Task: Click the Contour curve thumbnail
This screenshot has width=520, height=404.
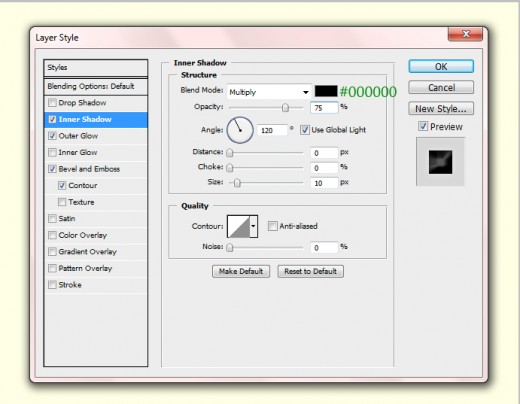Action: 238,226
